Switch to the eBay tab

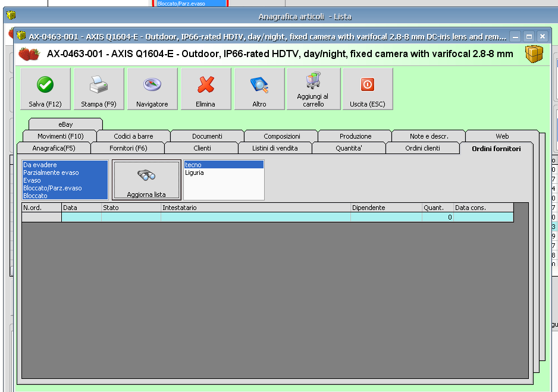tap(65, 124)
